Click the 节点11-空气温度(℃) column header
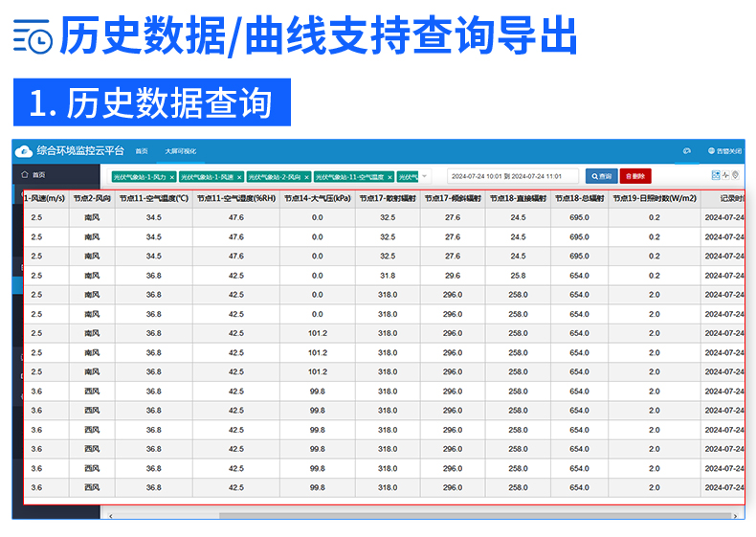 [x=153, y=198]
